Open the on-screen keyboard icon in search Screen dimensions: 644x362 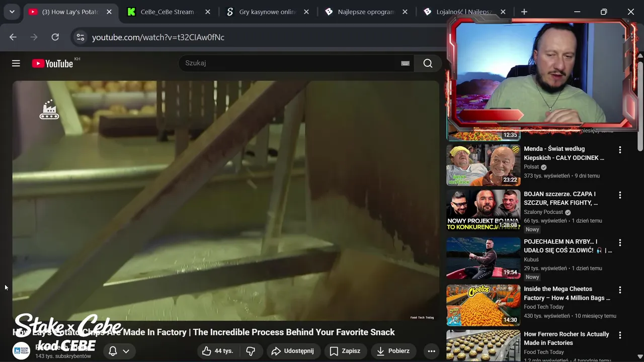tap(405, 63)
